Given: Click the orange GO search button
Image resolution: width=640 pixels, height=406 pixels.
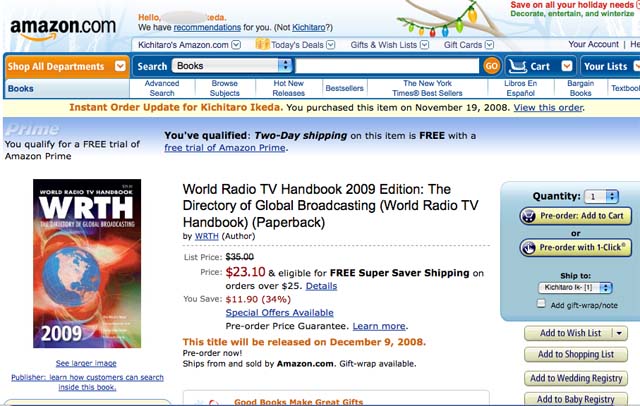Looking at the screenshot, I should (x=491, y=66).
